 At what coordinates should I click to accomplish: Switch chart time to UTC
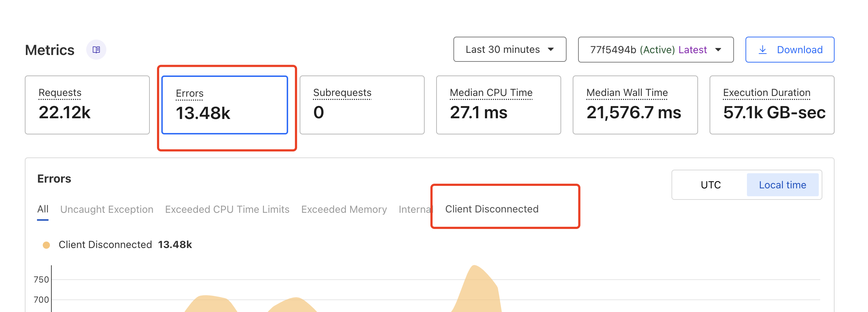711,185
